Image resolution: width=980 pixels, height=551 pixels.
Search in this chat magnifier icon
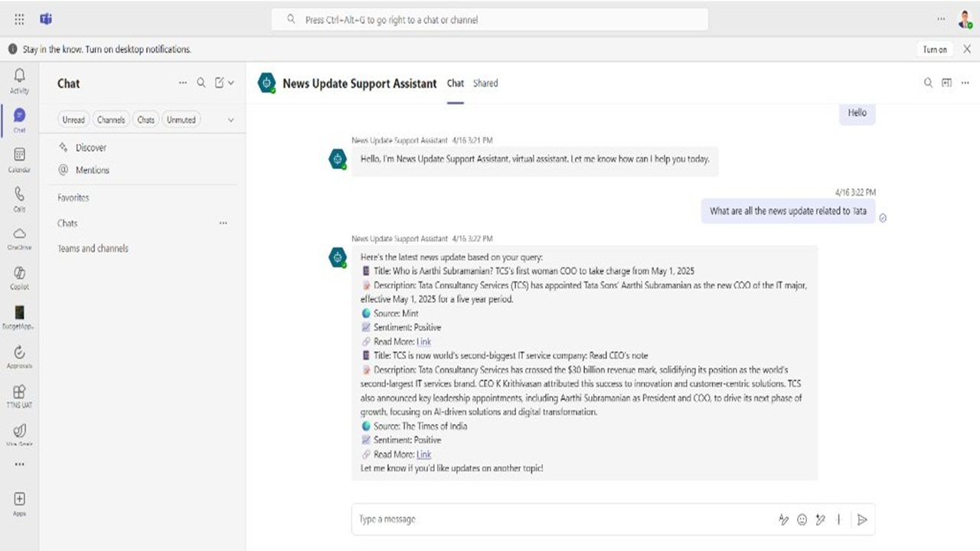[x=928, y=83]
